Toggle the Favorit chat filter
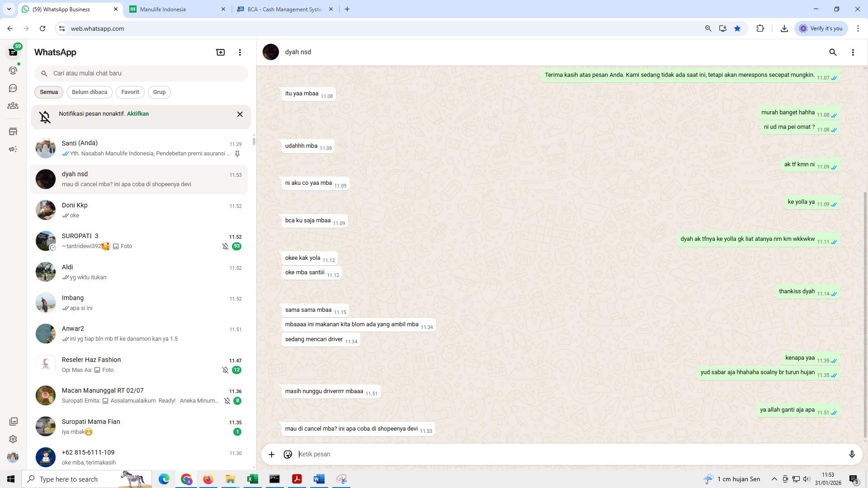868x488 pixels. point(130,92)
